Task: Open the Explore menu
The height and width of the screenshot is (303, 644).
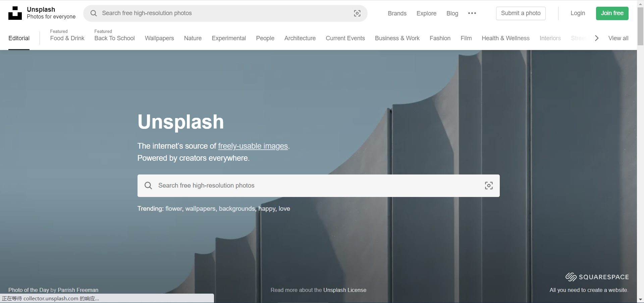Action: (x=426, y=13)
